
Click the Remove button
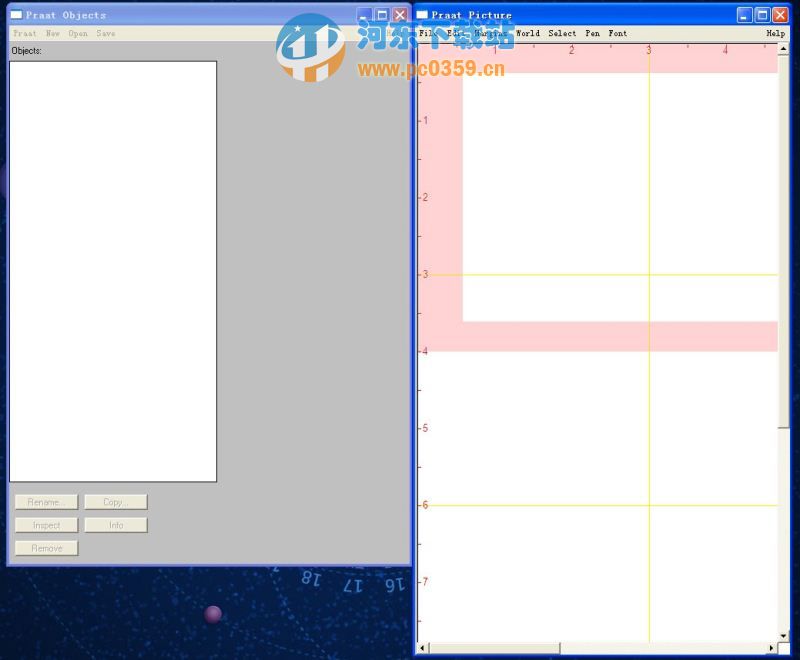(x=46, y=548)
